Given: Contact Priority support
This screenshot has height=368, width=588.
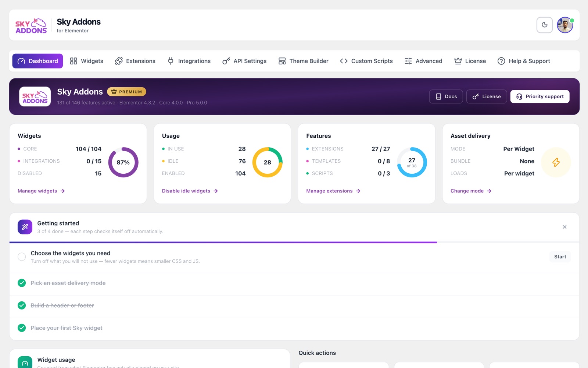Looking at the screenshot, I should [x=540, y=96].
